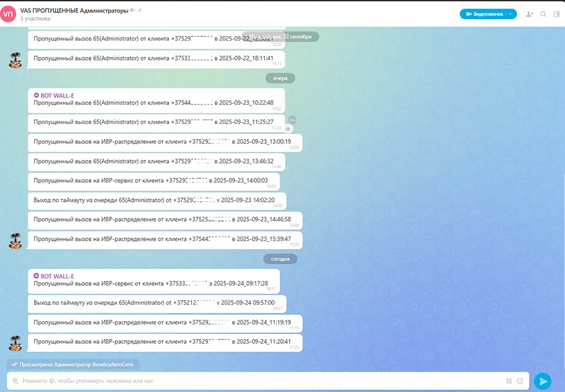
Task: Open the three-dot menu on the 11:25 message
Action: tap(292, 120)
